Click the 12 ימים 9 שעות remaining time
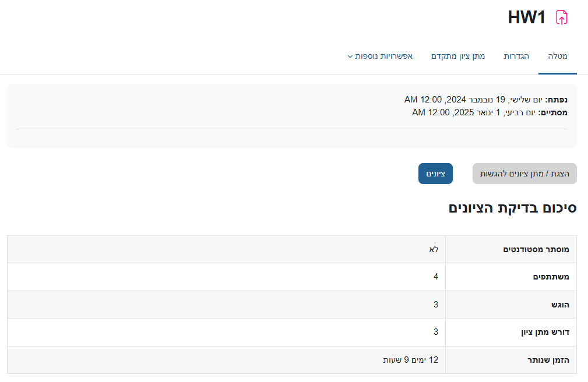Screen dimensions: 588x382 [x=410, y=360]
